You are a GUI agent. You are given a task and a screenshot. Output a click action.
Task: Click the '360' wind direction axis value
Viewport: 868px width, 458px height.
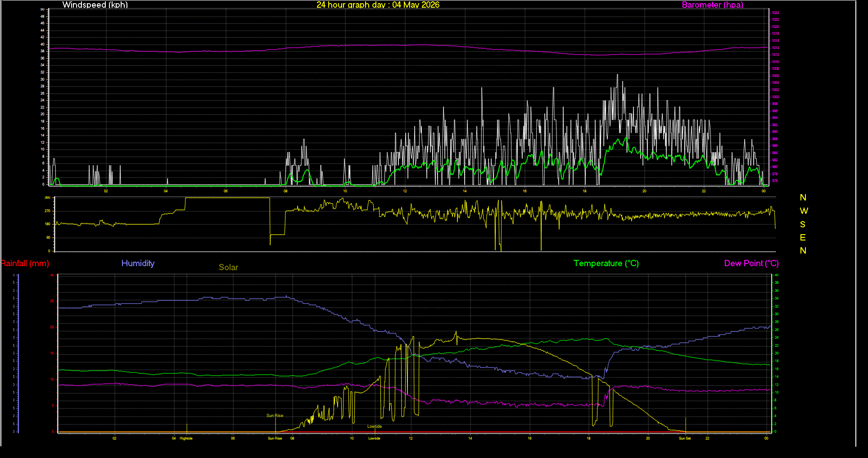pyautogui.click(x=47, y=198)
